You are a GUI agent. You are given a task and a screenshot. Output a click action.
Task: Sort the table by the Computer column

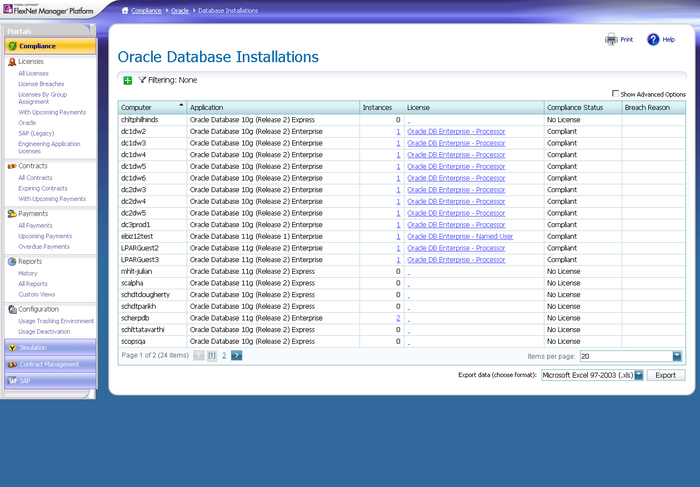point(152,106)
